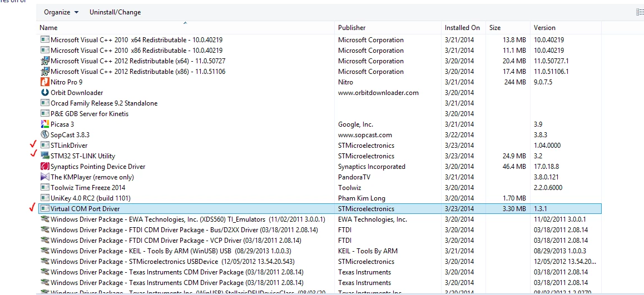644x295 pixels.
Task: Select Microsoft Visual C++ 2010 x64 Redistributable row
Action: (136, 40)
